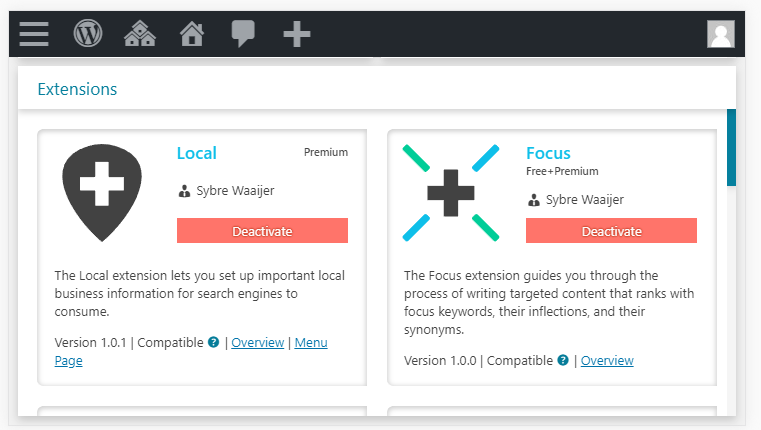Image resolution: width=761 pixels, height=430 pixels.
Task: Open the My Sites houses icon
Action: pyautogui.click(x=140, y=33)
